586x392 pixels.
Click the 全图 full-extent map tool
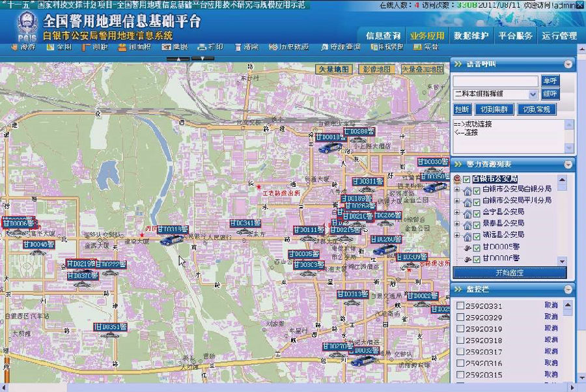point(59,47)
